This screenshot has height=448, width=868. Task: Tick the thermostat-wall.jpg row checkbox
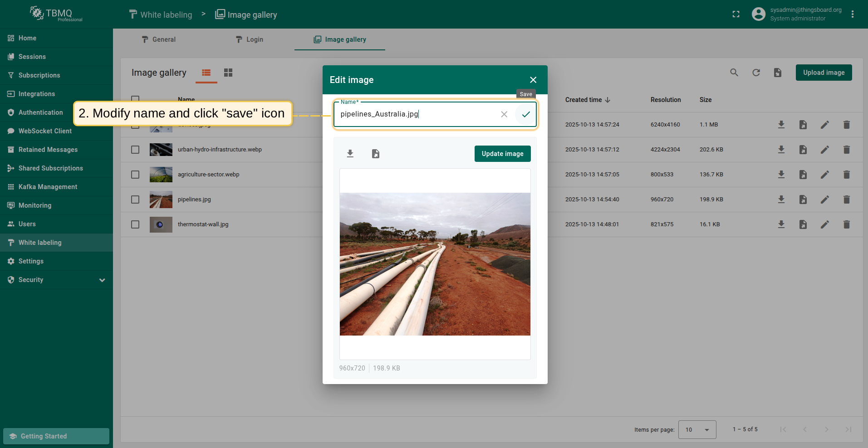pos(135,224)
